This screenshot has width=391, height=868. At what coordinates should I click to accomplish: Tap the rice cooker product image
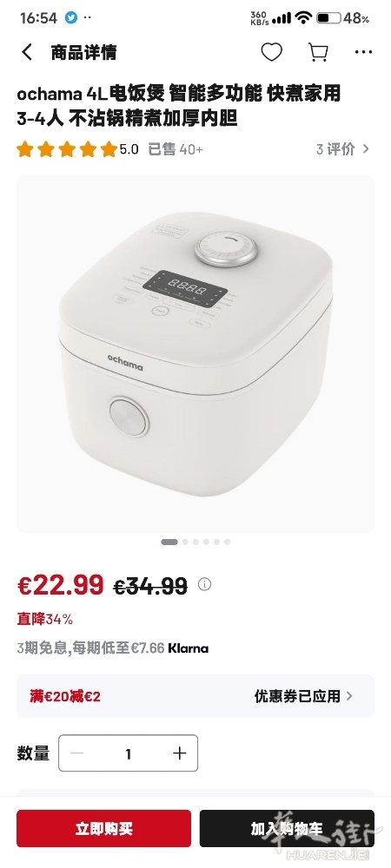coord(195,354)
